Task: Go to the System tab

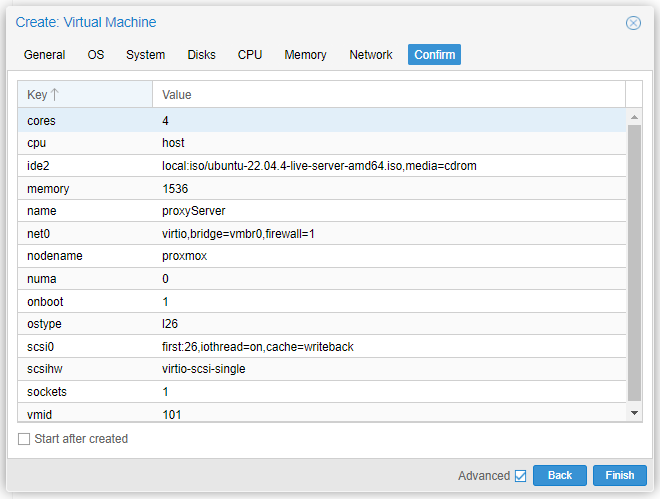Action: (x=145, y=55)
